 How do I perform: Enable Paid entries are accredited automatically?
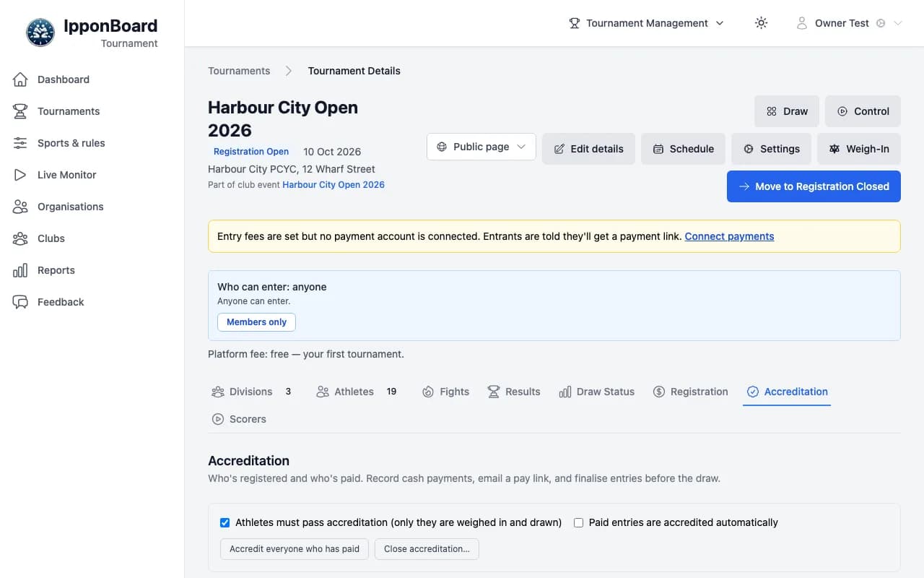click(578, 522)
